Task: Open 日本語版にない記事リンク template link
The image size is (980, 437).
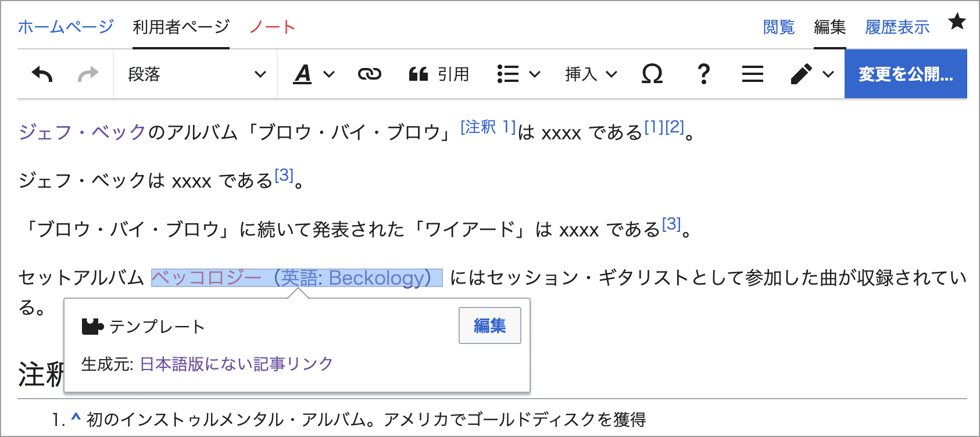Action: click(x=237, y=364)
